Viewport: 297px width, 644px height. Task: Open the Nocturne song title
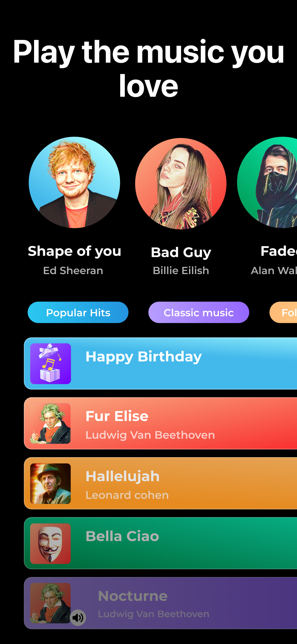pos(133,596)
